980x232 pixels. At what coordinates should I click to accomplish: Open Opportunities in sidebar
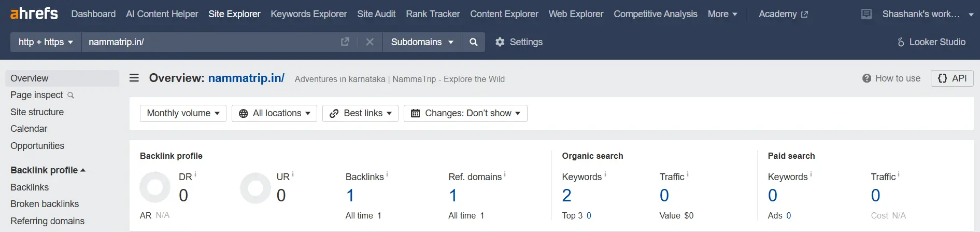(x=37, y=146)
